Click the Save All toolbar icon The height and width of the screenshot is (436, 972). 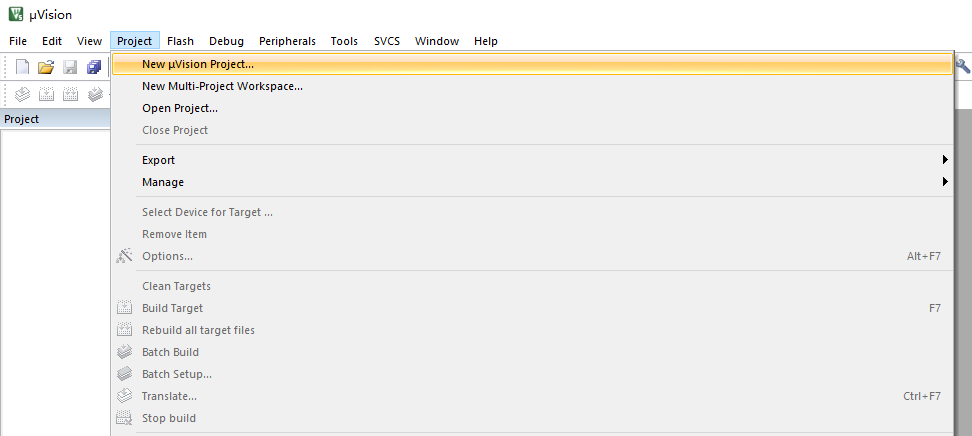pyautogui.click(x=94, y=67)
